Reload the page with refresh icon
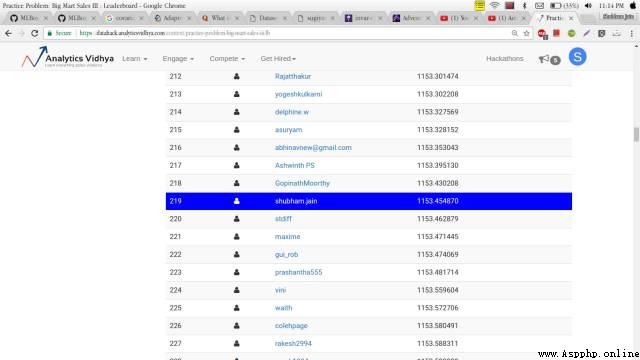The image size is (640, 360). click(35, 33)
